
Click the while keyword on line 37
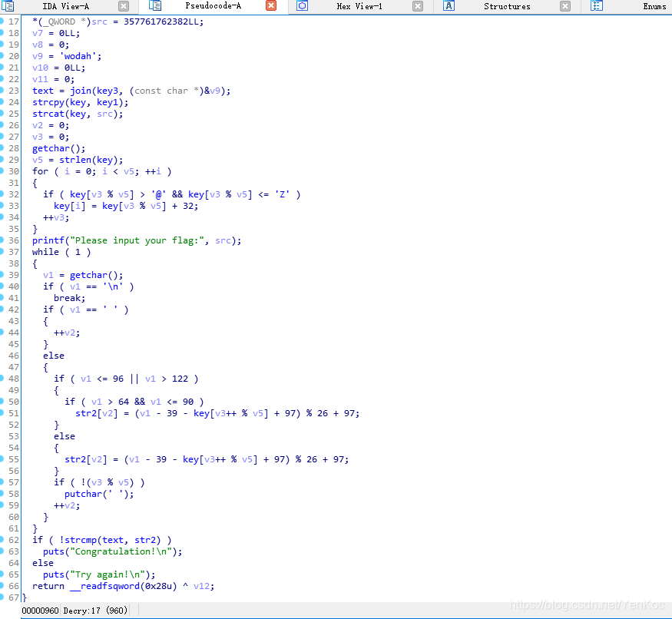[x=45, y=252]
